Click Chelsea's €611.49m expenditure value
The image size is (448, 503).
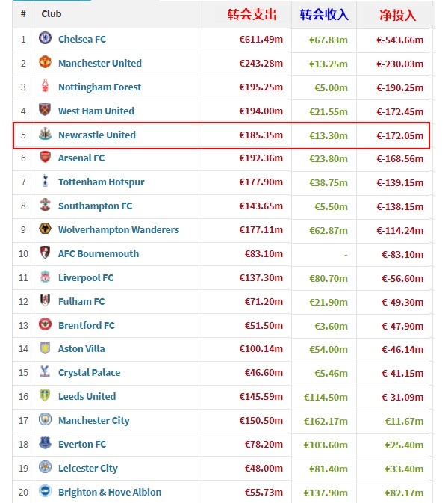click(x=261, y=40)
